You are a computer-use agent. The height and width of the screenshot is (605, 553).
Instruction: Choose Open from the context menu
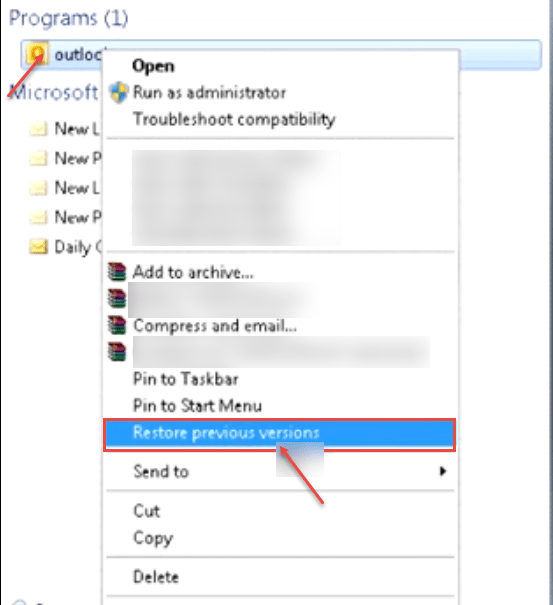click(x=153, y=66)
